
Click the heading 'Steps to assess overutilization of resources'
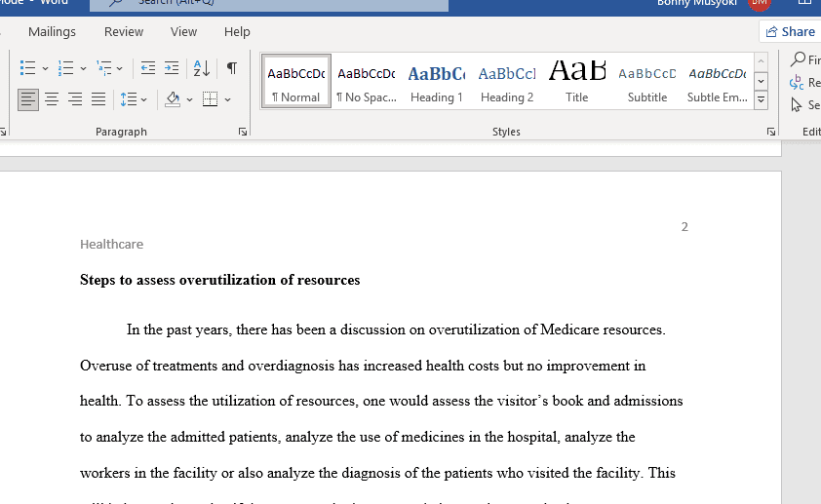pos(220,280)
